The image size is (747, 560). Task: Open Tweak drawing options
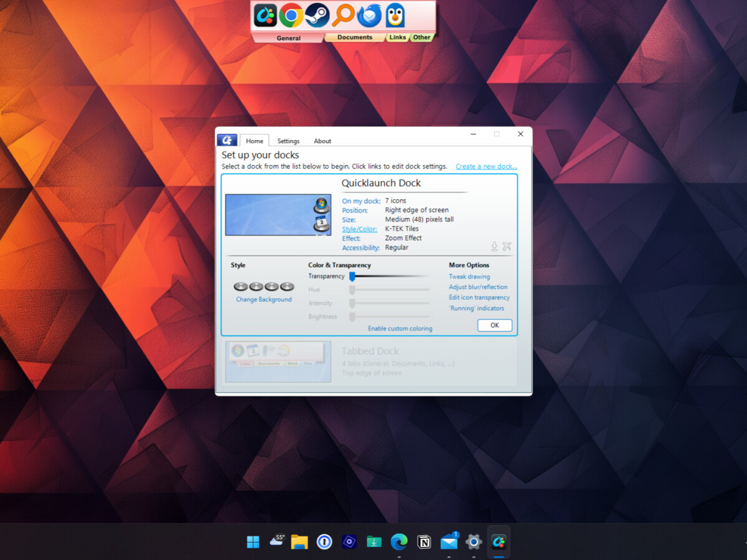(x=469, y=276)
